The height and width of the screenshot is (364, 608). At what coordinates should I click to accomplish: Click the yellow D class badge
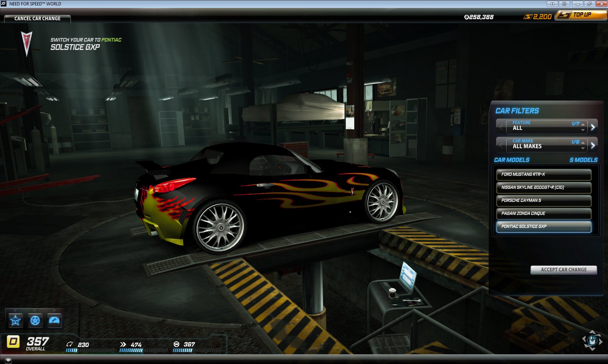pyautogui.click(x=13, y=342)
